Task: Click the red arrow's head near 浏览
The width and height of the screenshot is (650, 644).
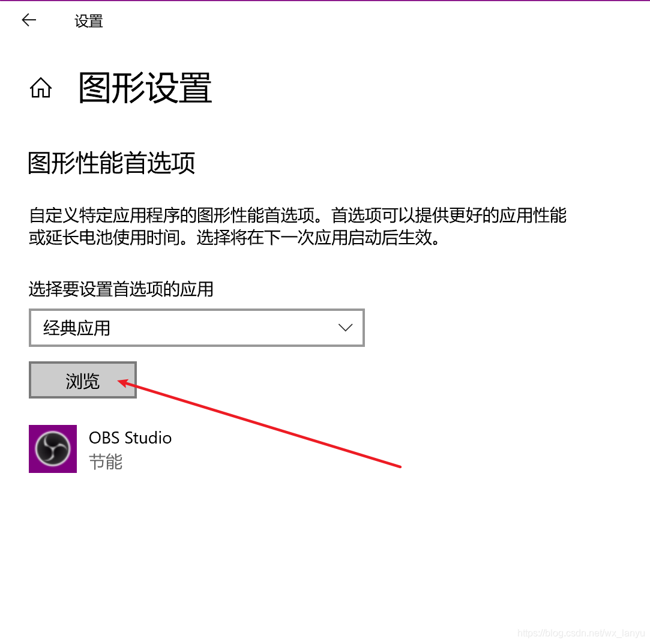Action: [124, 382]
